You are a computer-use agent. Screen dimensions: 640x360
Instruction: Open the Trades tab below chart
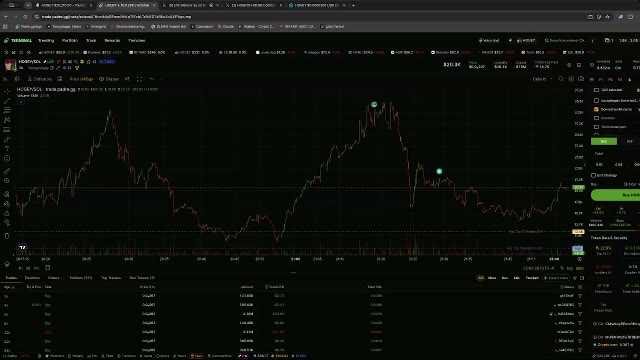click(11, 278)
